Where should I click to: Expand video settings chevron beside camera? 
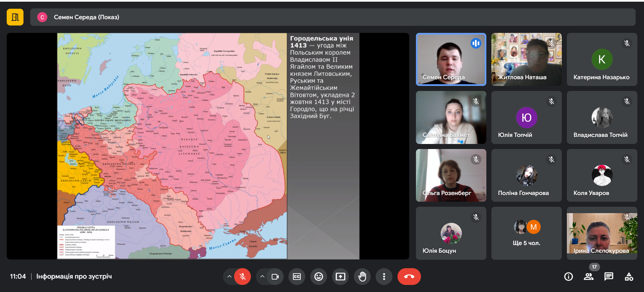point(262,277)
